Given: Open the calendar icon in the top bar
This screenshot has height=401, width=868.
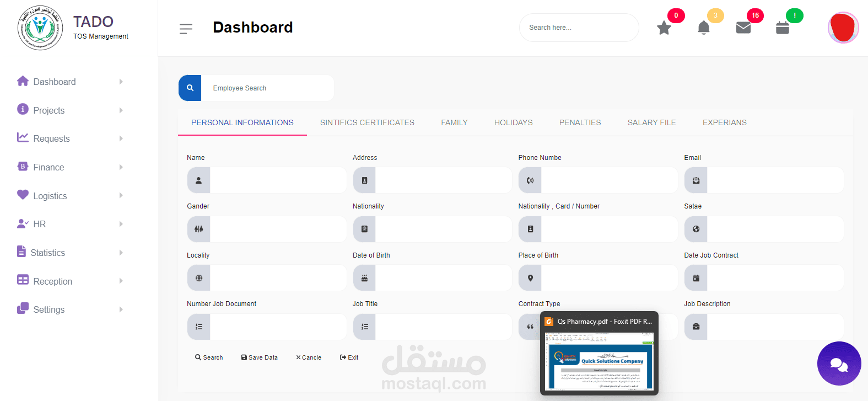Looking at the screenshot, I should click(783, 28).
